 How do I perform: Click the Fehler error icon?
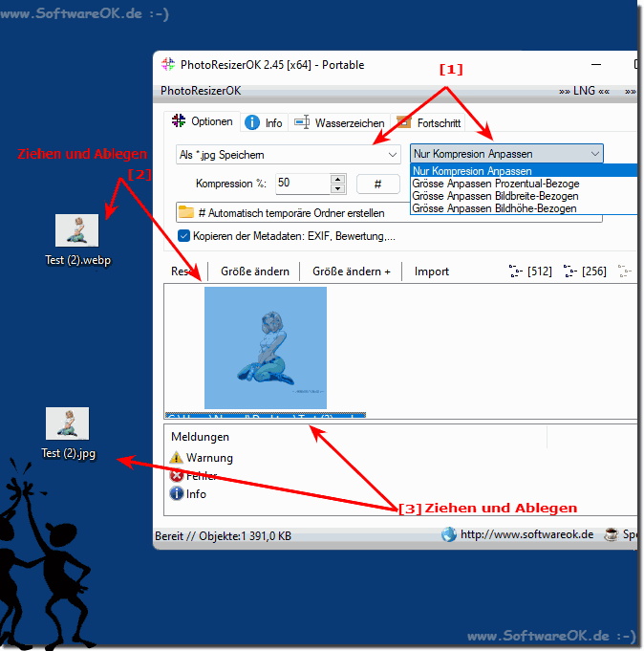pos(177,476)
